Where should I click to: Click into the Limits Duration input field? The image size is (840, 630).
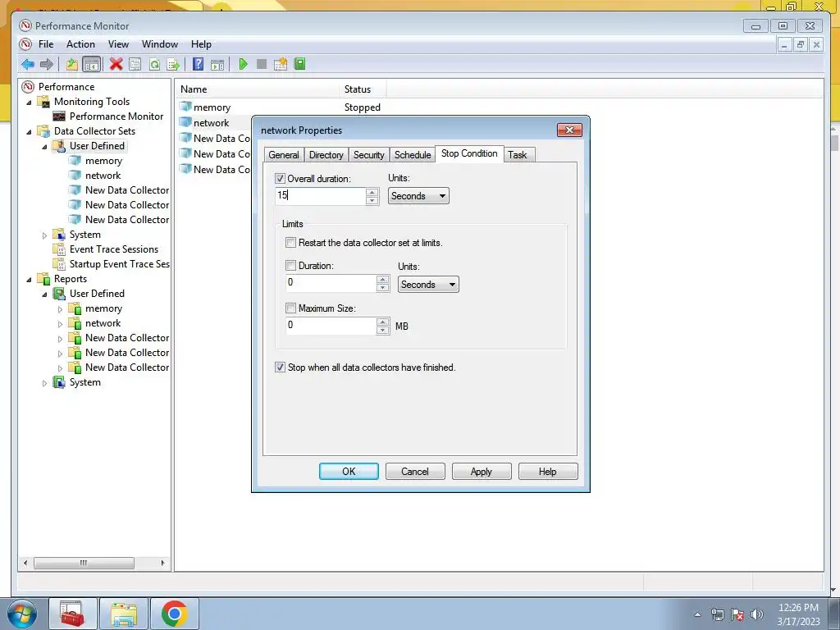[331, 283]
